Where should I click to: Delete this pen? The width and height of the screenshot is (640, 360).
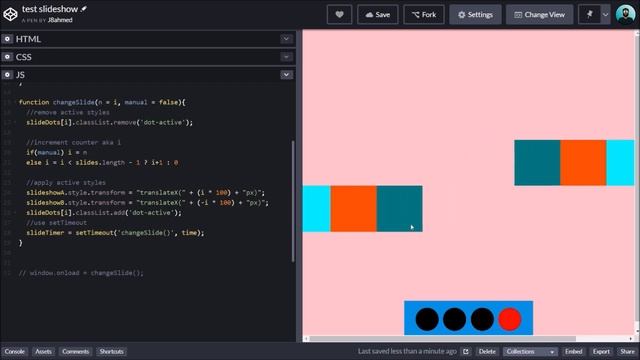point(487,351)
